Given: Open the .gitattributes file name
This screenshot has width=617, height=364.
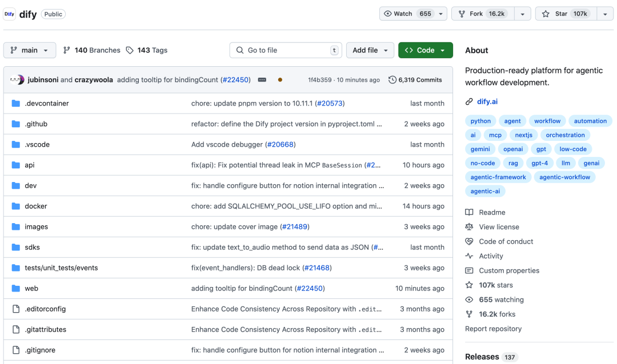Looking at the screenshot, I should (45, 330).
